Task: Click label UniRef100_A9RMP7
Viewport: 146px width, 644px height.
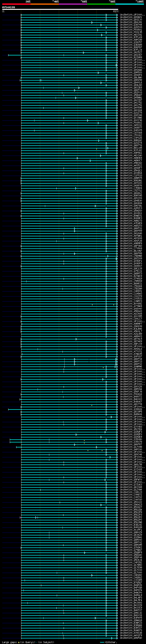Action: pyautogui.click(x=131, y=324)
